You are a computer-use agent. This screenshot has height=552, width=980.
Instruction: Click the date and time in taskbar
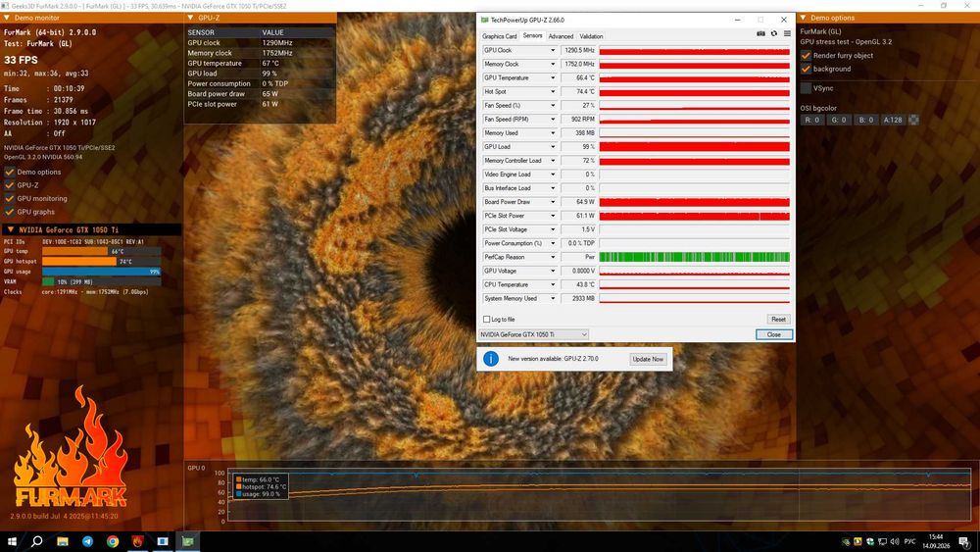point(936,541)
